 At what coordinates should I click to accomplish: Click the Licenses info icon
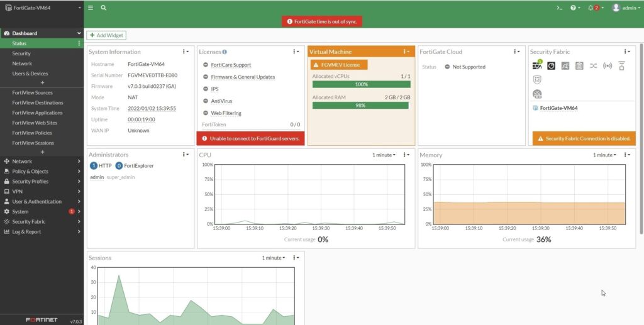point(225,52)
